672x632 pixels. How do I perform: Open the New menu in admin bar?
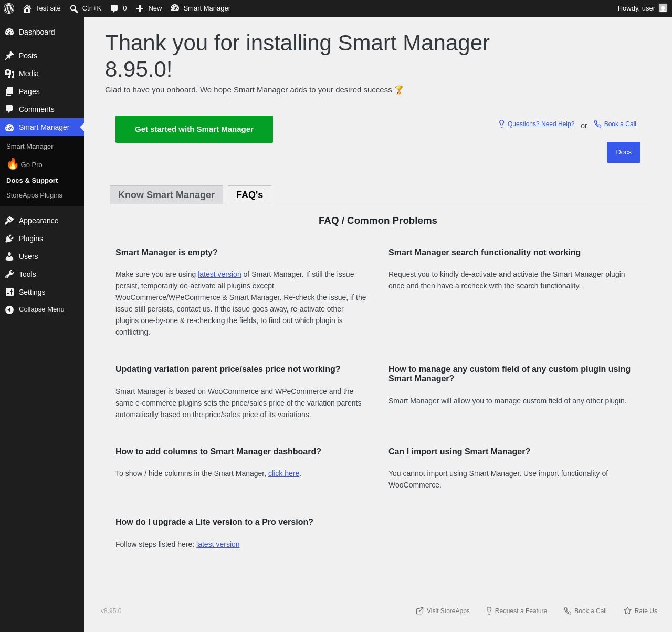tap(149, 8)
